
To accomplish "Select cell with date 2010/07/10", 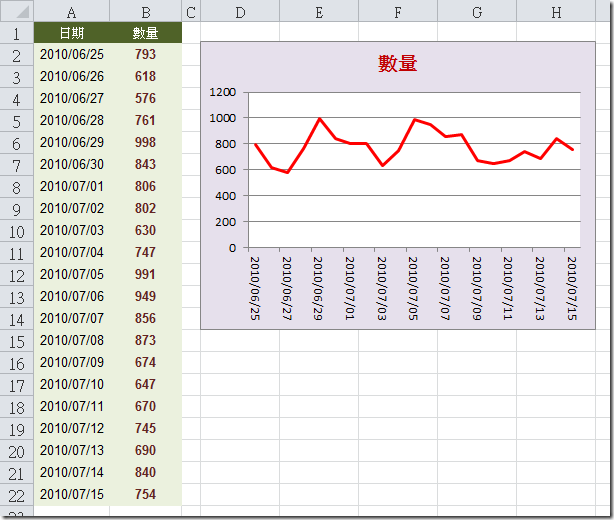I will coord(72,384).
